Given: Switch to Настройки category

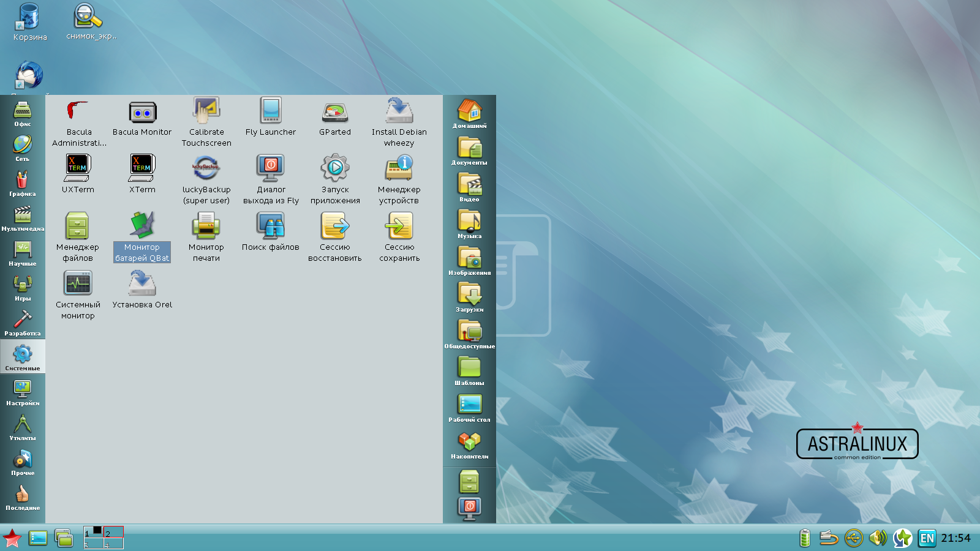Looking at the screenshot, I should (23, 392).
